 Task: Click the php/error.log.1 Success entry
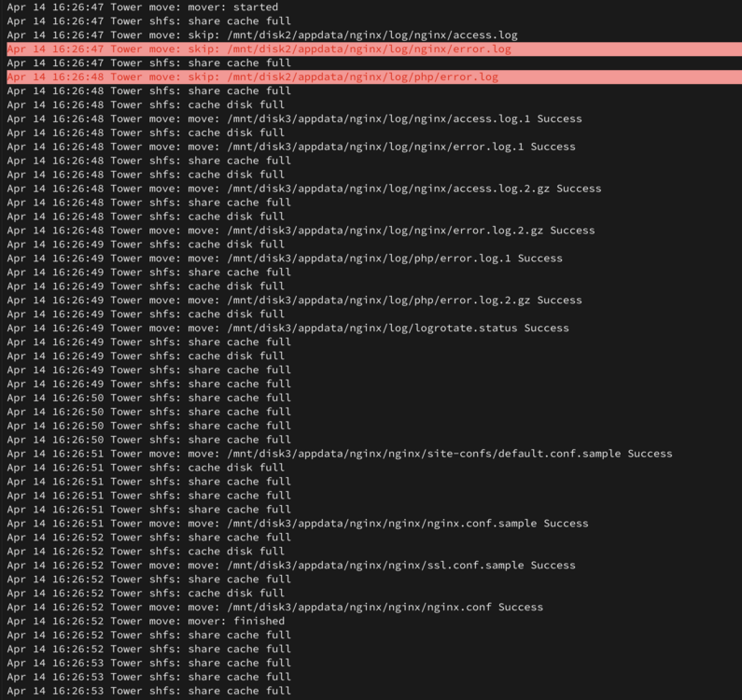coord(285,259)
